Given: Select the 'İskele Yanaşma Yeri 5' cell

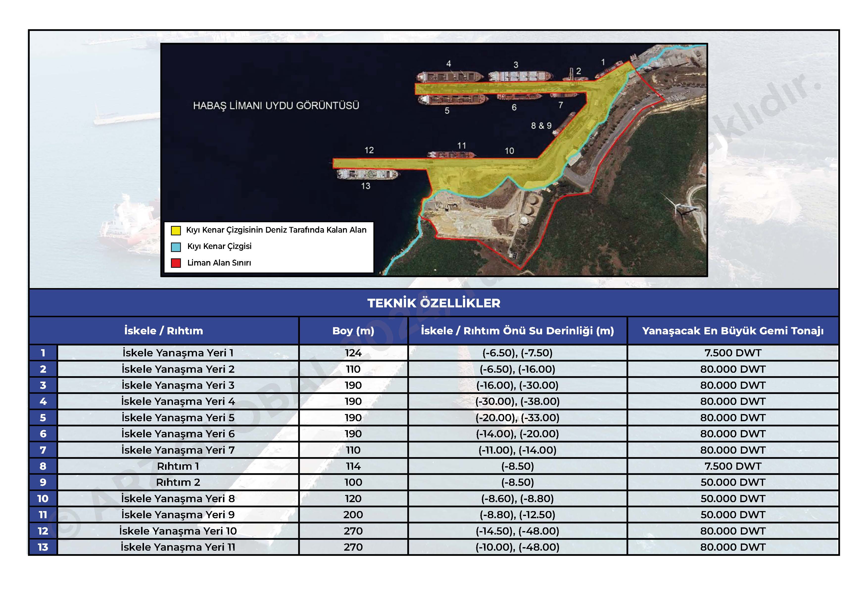Looking at the screenshot, I should pyautogui.click(x=178, y=418).
